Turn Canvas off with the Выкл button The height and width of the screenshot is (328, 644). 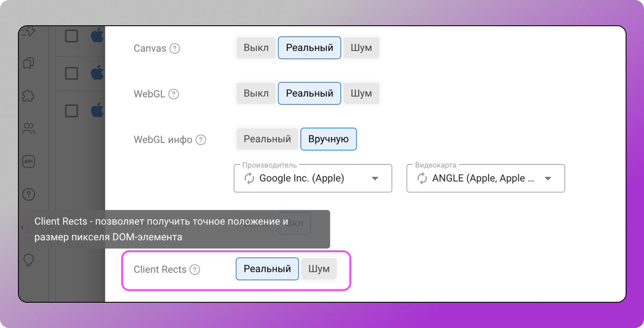coord(256,48)
